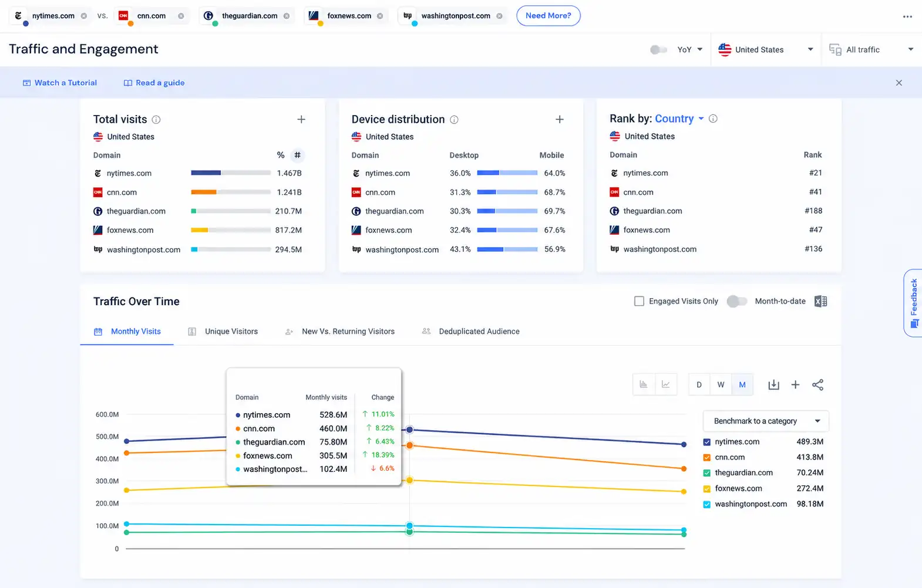Open the three-dot more options menu
922x588 pixels.
pos(907,16)
